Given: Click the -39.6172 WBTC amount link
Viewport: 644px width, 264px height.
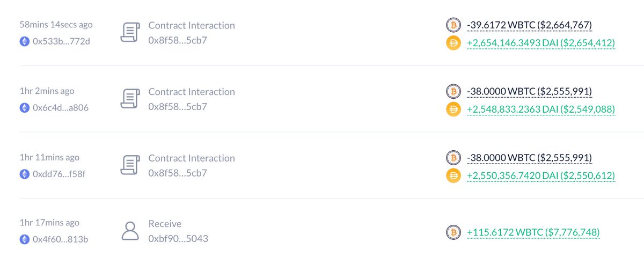Looking at the screenshot, I should coord(529,25).
